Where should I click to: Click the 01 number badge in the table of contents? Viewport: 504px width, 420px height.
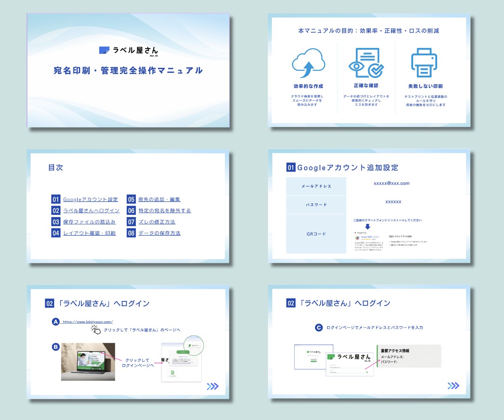(x=56, y=199)
